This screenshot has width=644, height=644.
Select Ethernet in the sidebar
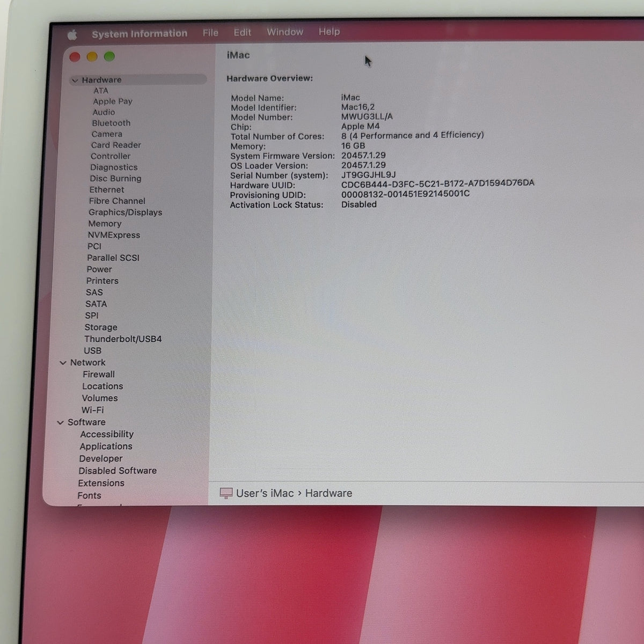point(107,189)
